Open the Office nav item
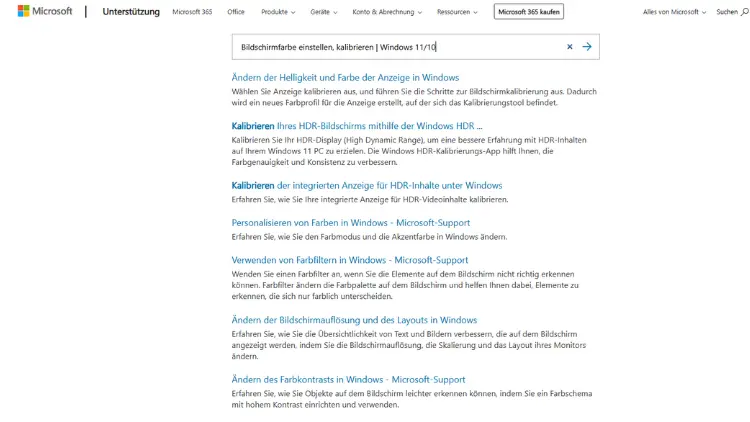The height and width of the screenshot is (422, 750). pyautogui.click(x=236, y=12)
